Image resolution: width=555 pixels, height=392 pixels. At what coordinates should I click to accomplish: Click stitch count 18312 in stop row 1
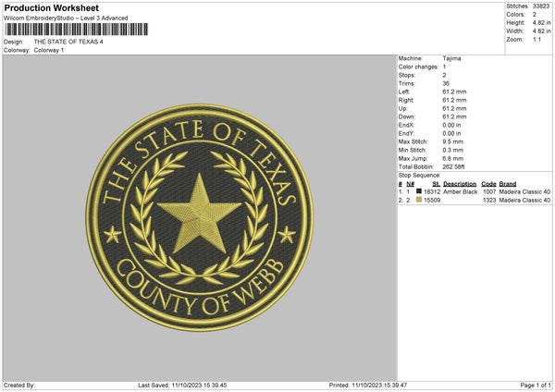tap(432, 191)
